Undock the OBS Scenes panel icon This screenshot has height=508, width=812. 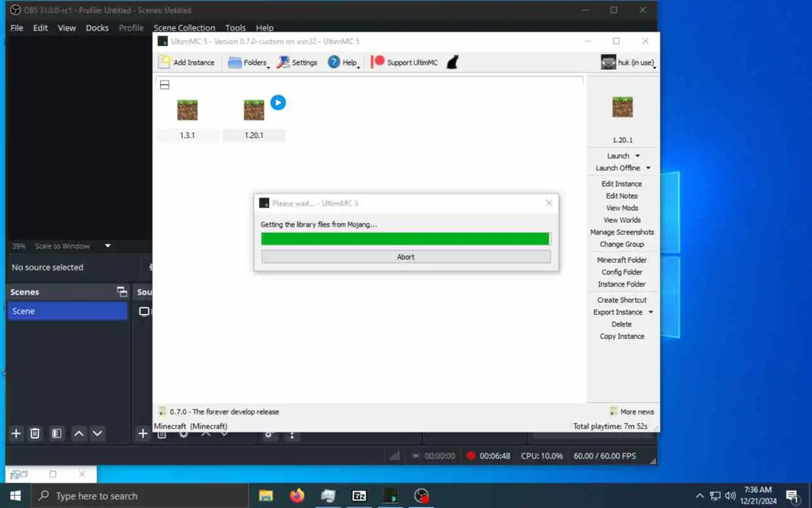122,292
